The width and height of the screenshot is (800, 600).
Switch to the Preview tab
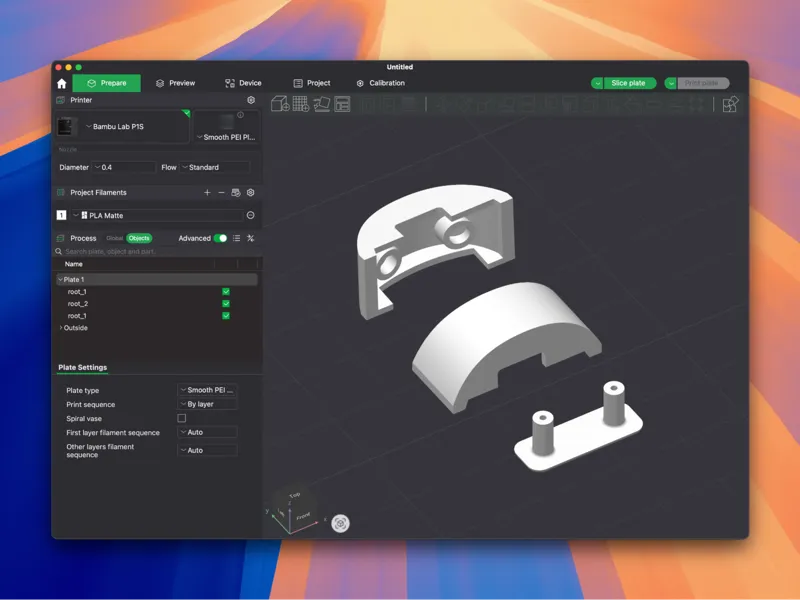(x=175, y=83)
